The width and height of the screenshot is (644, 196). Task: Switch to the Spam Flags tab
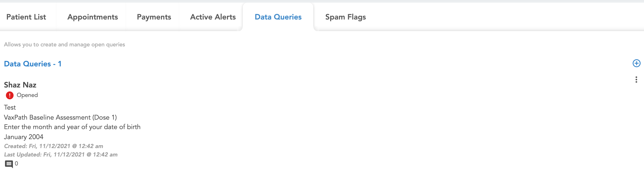pos(345,17)
